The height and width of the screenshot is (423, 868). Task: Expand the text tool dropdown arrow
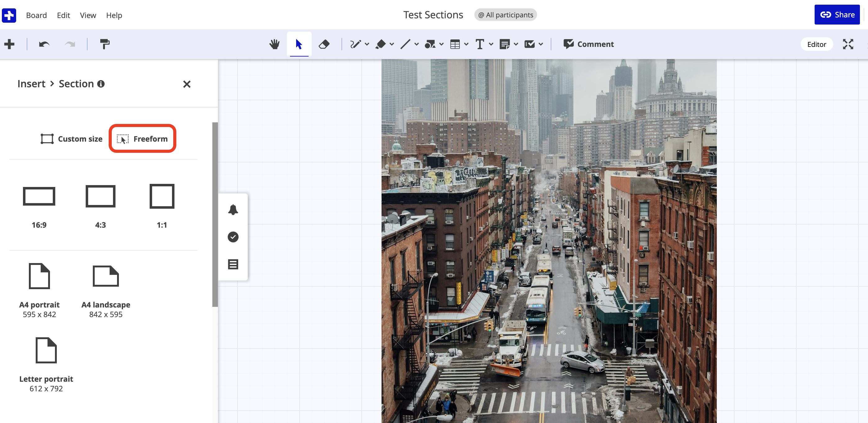pos(491,44)
